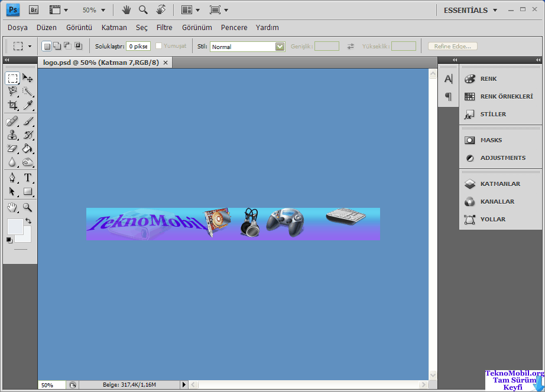Select the Move tool
This screenshot has width=545, height=392.
[x=28, y=79]
